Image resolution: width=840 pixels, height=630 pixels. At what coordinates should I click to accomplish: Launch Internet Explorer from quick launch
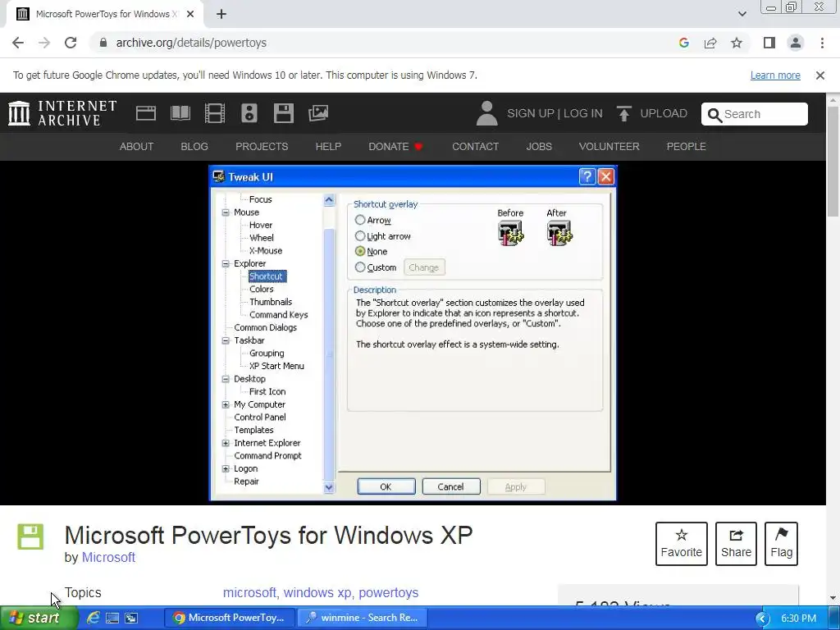(x=94, y=618)
